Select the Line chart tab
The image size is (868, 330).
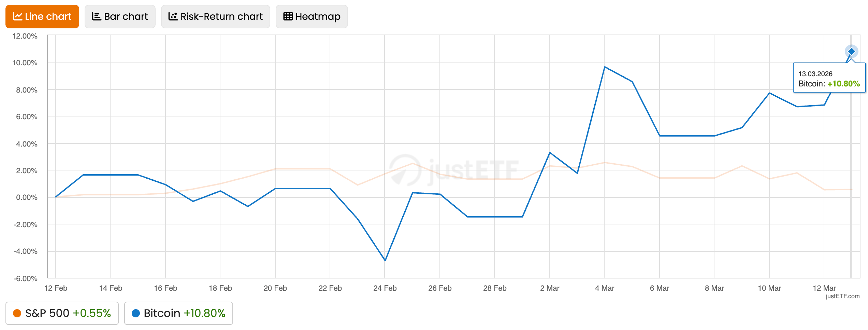pos(42,16)
